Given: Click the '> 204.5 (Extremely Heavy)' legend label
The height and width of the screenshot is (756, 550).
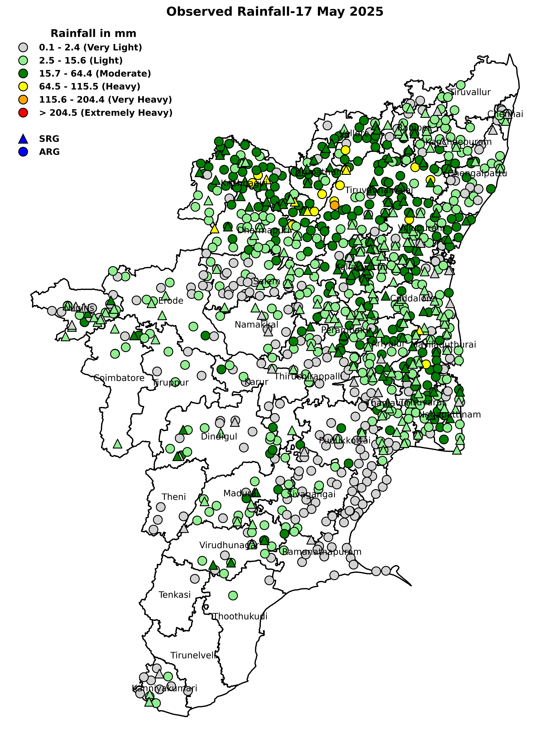Looking at the screenshot, I should (106, 113).
